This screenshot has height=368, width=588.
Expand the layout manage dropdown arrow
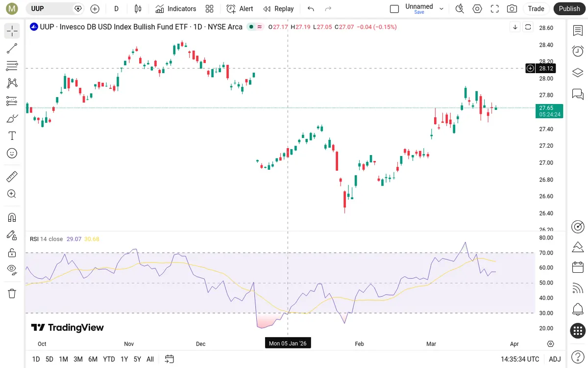coord(441,9)
